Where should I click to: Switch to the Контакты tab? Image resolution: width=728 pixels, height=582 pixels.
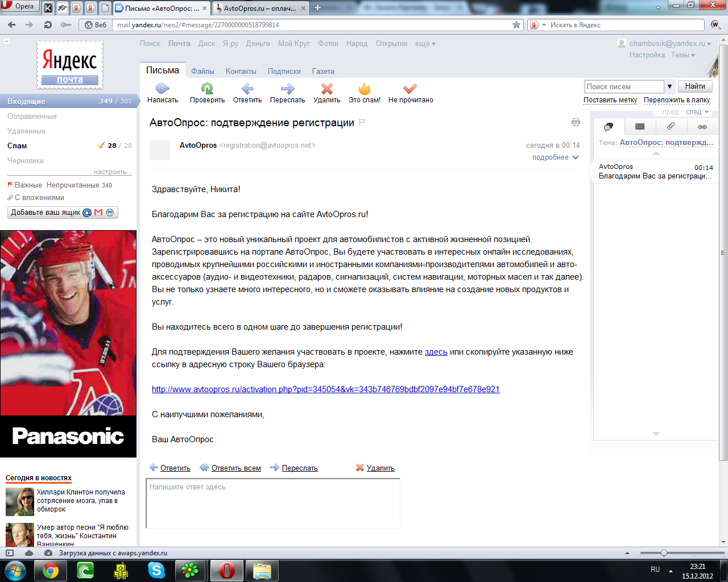[241, 72]
